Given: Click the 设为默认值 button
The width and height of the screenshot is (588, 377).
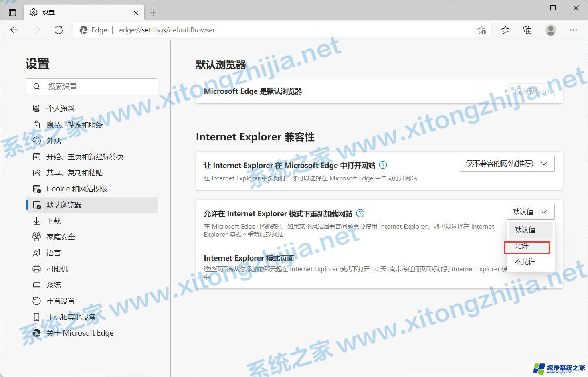Looking at the screenshot, I should click(x=532, y=91).
